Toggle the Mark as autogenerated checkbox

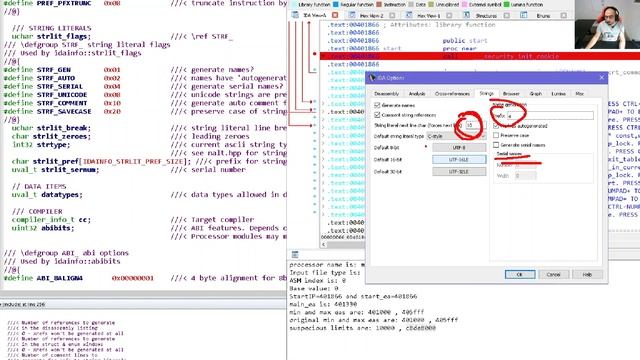point(496,126)
